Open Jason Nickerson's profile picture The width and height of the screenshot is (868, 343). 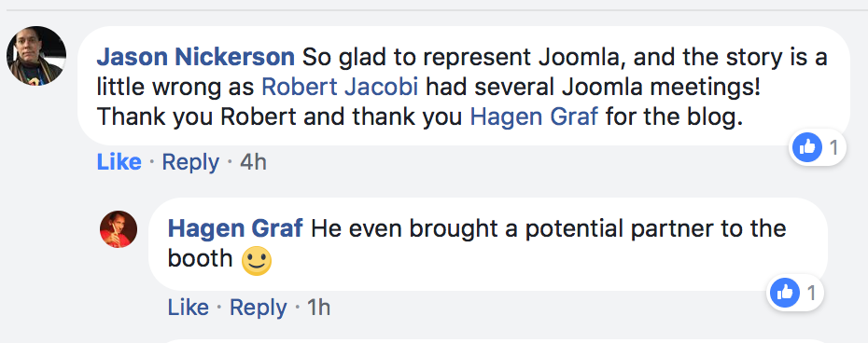36,56
